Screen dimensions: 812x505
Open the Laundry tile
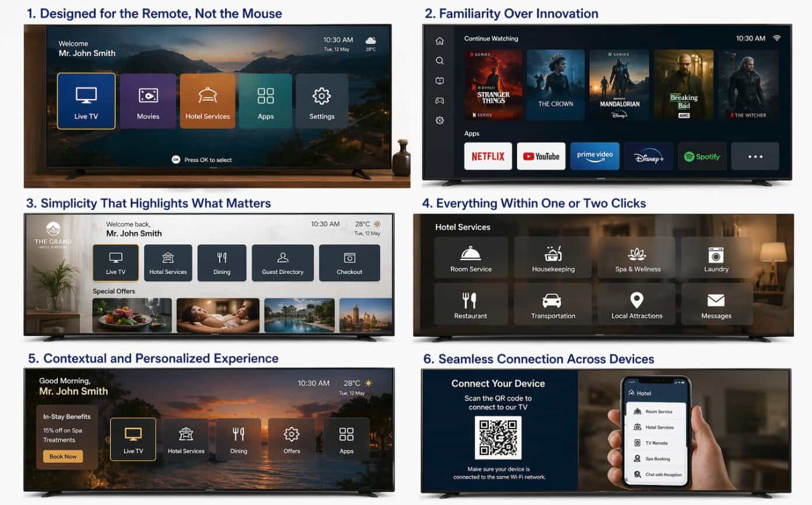(716, 257)
